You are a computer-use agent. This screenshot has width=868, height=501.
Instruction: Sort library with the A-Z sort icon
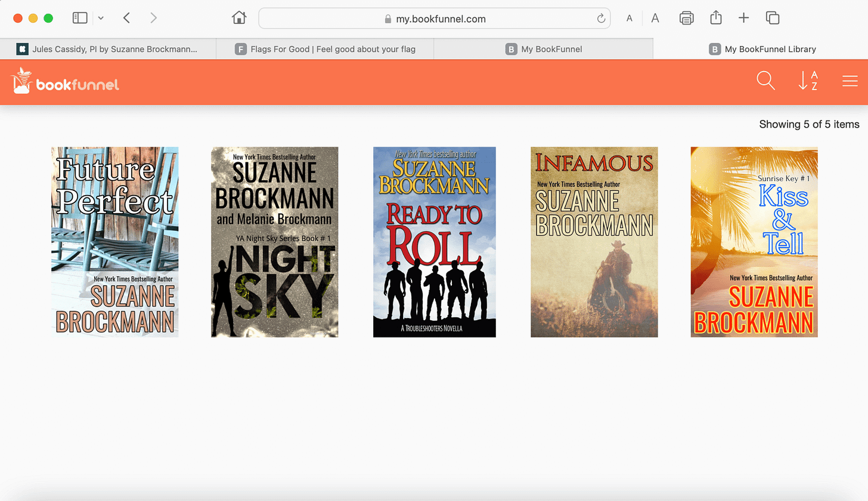808,81
